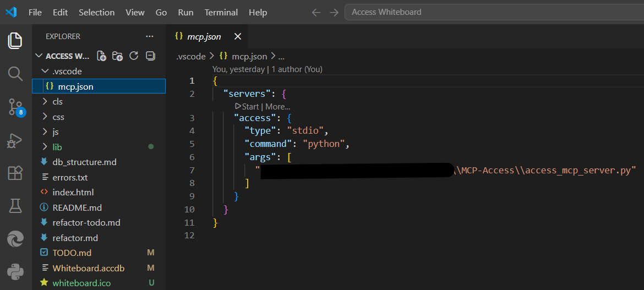Click More... CodeLens link
The height and width of the screenshot is (290, 644).
[x=277, y=106]
